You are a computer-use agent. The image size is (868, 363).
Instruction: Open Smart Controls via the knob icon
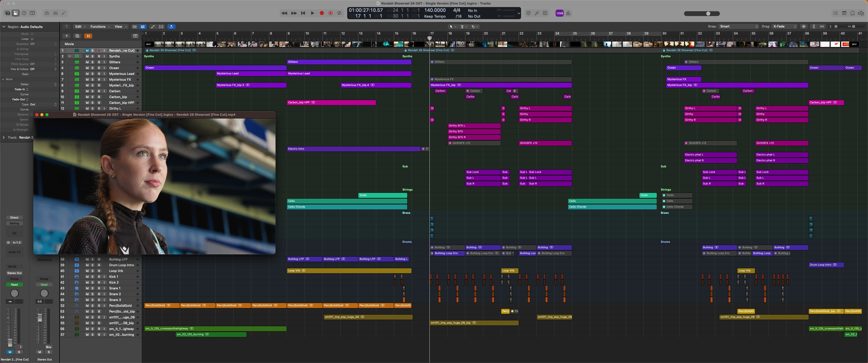pos(46,13)
